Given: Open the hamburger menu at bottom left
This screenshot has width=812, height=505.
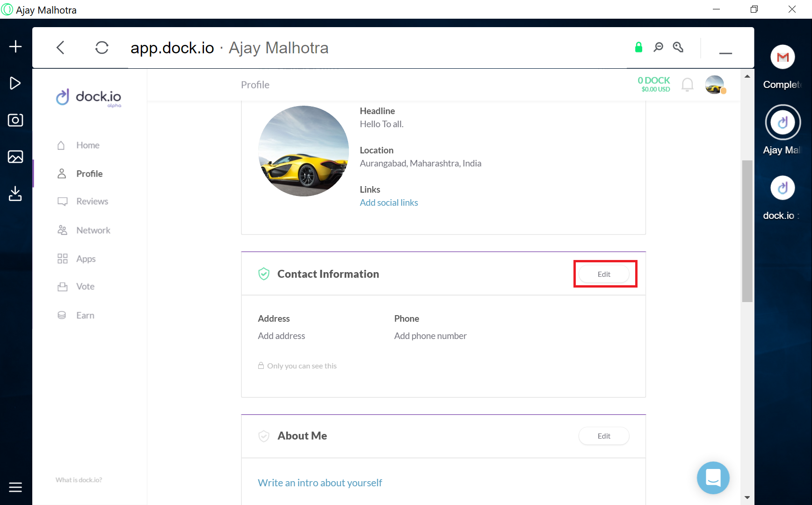Looking at the screenshot, I should (15, 487).
